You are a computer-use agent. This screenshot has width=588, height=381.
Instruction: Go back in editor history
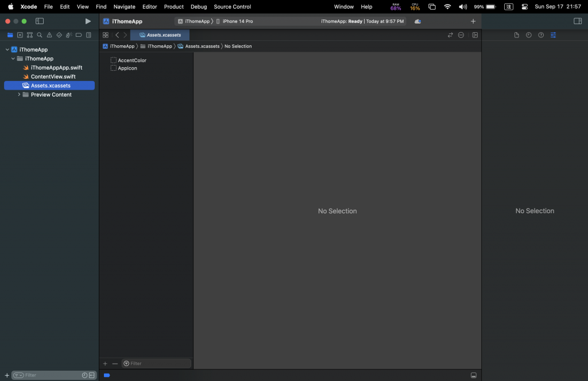117,35
